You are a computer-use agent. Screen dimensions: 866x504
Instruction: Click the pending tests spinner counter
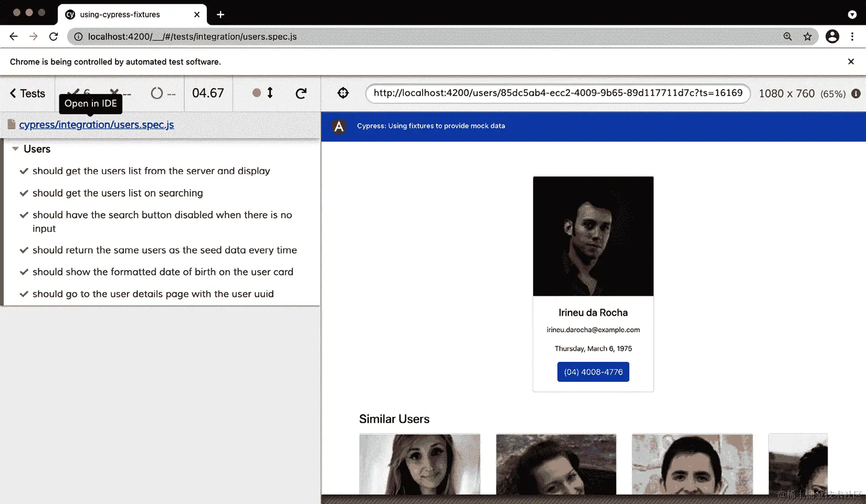tap(163, 93)
